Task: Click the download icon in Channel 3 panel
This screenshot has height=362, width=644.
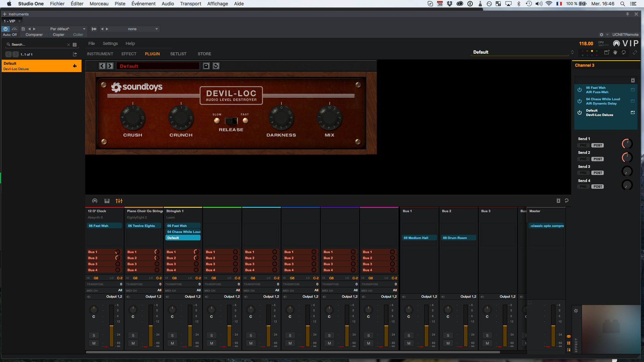Action: pos(633,80)
